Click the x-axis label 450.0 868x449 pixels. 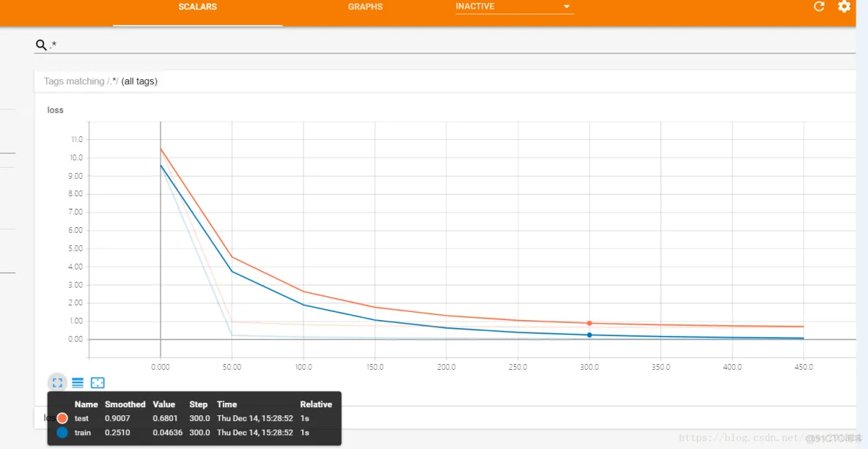pyautogui.click(x=803, y=367)
